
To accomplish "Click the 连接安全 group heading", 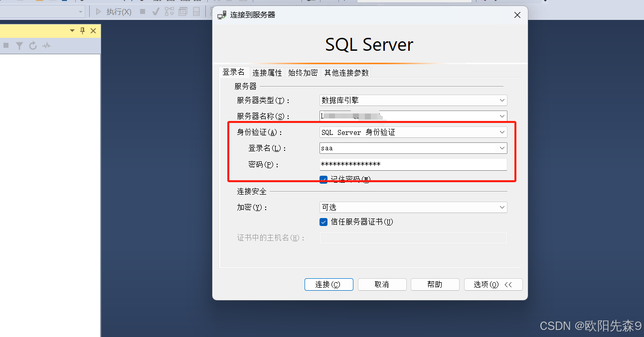I will coord(252,191).
